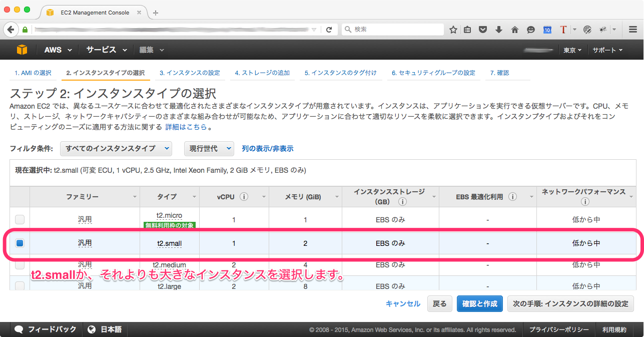Bookmark this page with the star icon
Image resolution: width=644 pixels, height=337 pixels.
click(453, 30)
